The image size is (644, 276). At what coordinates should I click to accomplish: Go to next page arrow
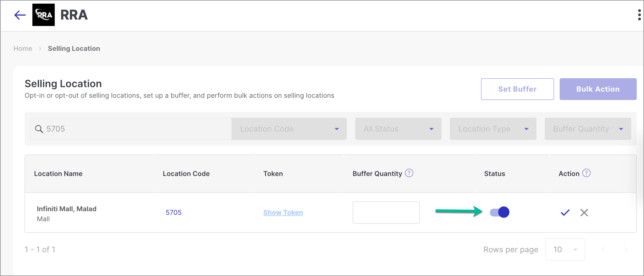tap(626, 249)
